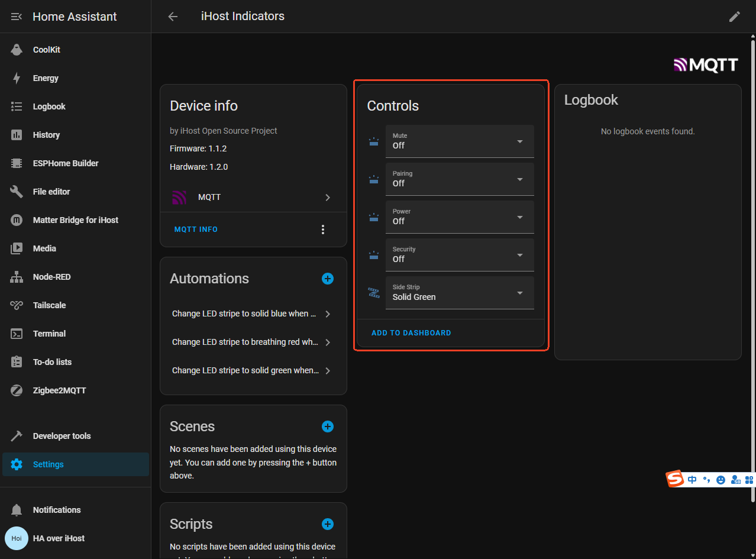Change the Side Strip Solid Green selection
The image size is (756, 559).
[460, 293]
